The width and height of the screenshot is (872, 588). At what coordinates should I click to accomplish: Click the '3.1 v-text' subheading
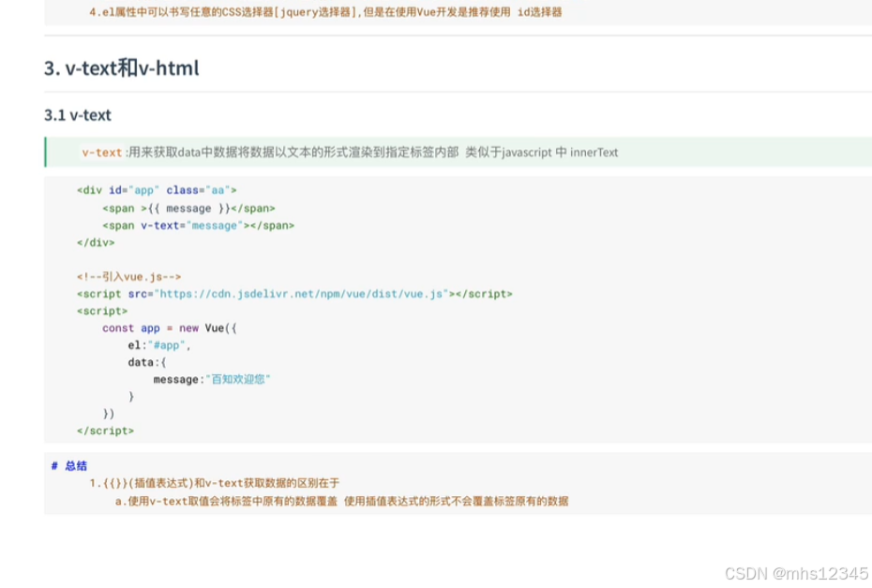tap(78, 115)
